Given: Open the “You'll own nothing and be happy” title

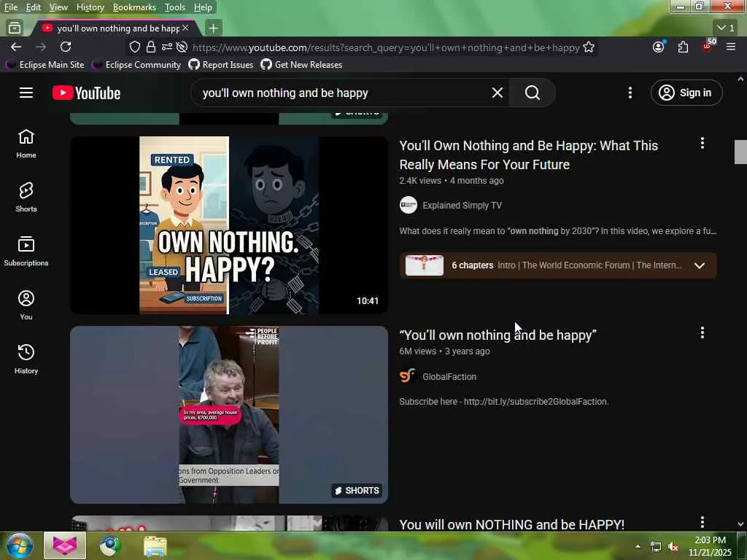Looking at the screenshot, I should click(498, 335).
